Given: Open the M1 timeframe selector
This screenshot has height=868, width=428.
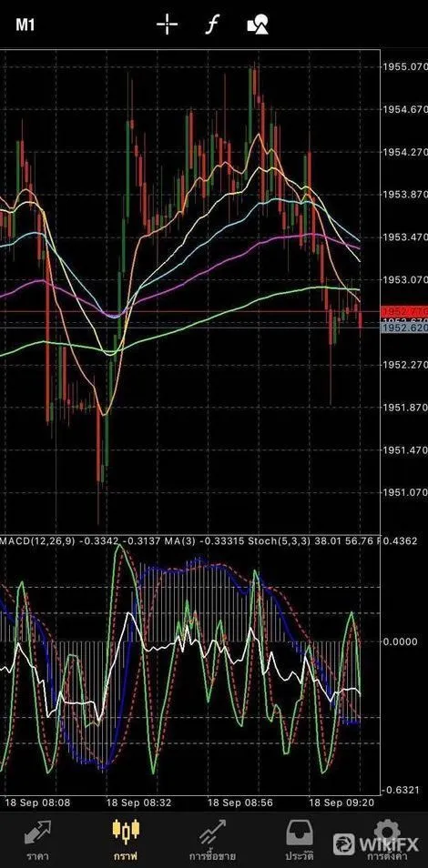Looking at the screenshot, I should pos(25,25).
